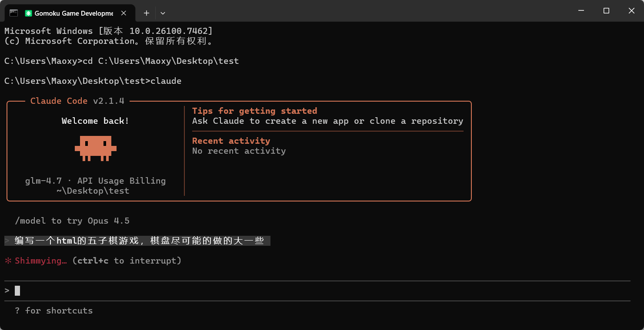644x330 pixels.
Task: Open a new tab with the plus button
Action: 147,13
